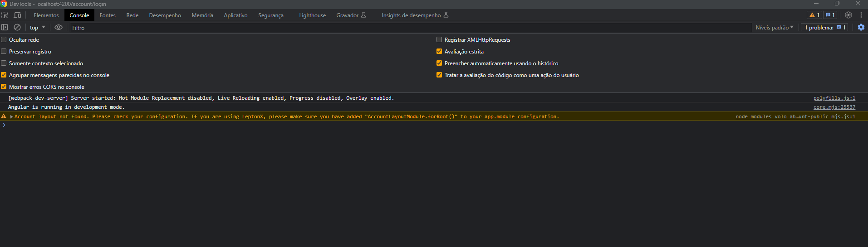This screenshot has width=868, height=247.
Task: Open the Rede tab
Action: 132,15
